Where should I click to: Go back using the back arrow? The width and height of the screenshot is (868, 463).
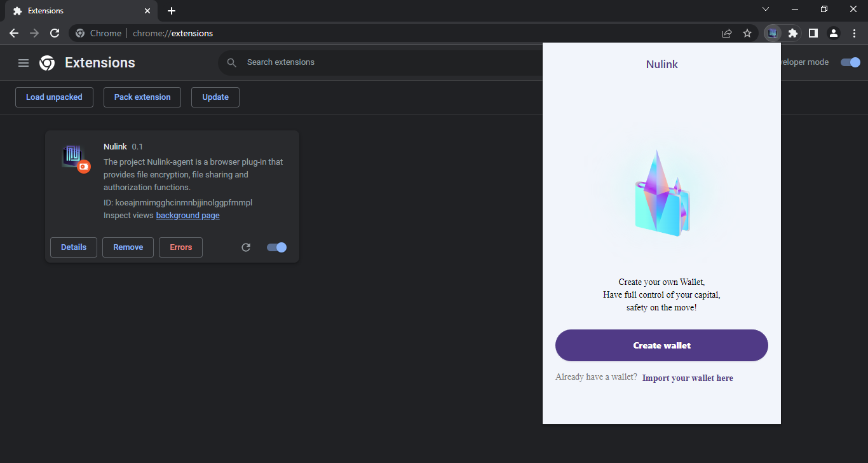click(x=14, y=33)
